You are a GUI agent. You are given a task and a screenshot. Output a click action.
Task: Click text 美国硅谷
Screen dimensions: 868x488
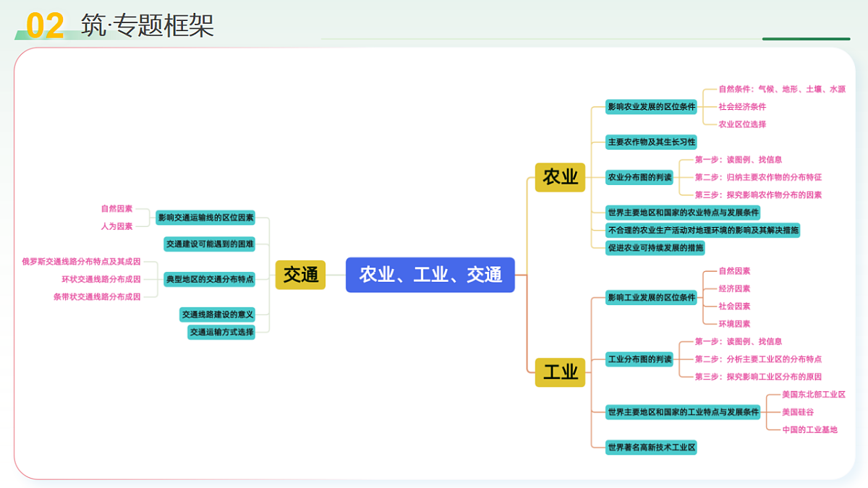click(x=798, y=412)
